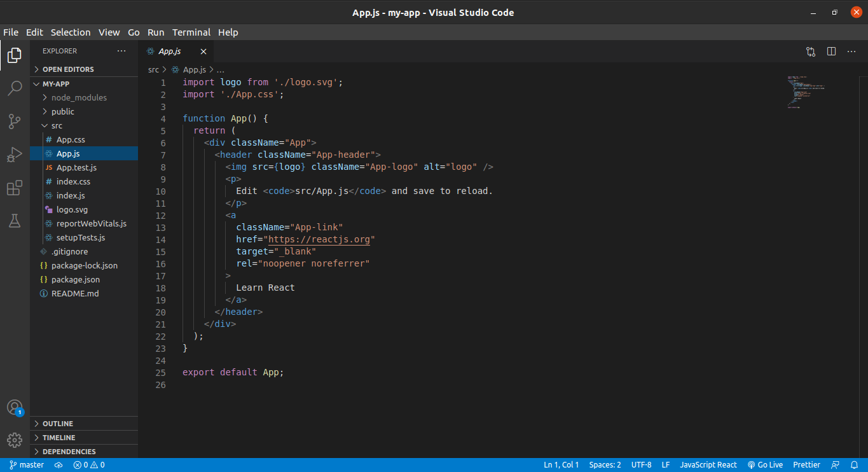Click the Prettier status item
The image size is (868, 472).
(807, 465)
